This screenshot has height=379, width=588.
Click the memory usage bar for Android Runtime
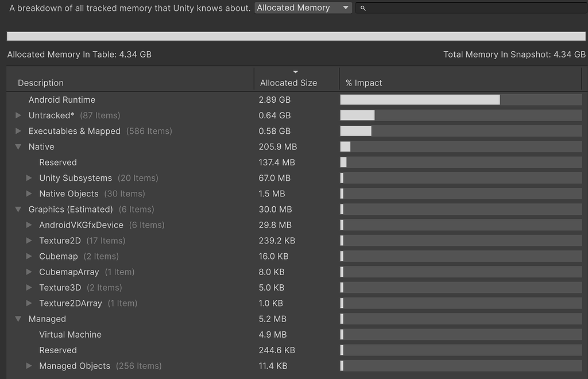pos(419,99)
